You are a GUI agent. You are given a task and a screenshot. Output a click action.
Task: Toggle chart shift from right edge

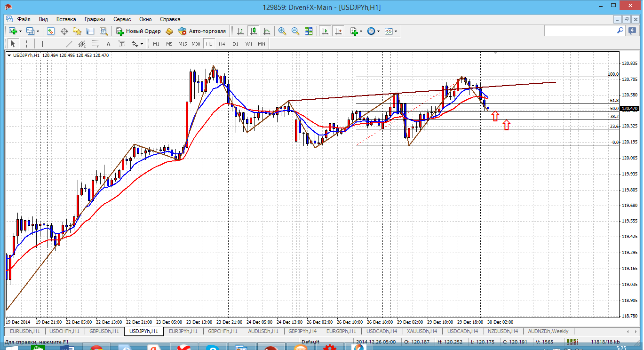(x=338, y=31)
